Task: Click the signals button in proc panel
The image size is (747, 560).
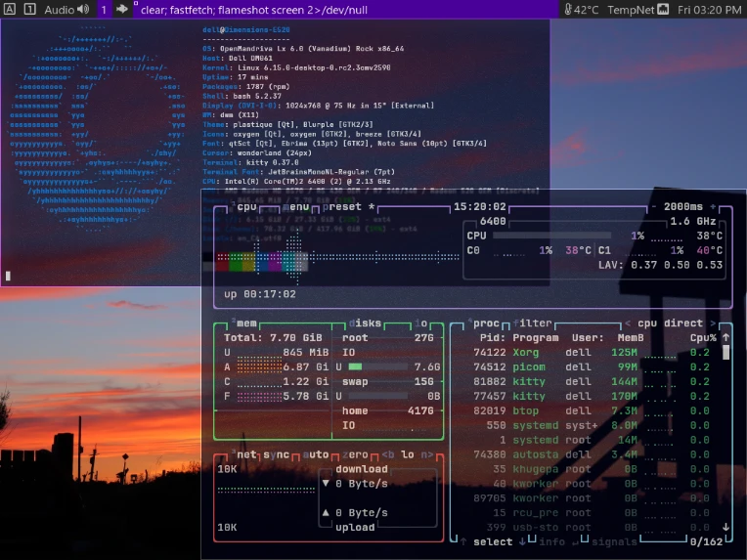Action: coord(614,541)
